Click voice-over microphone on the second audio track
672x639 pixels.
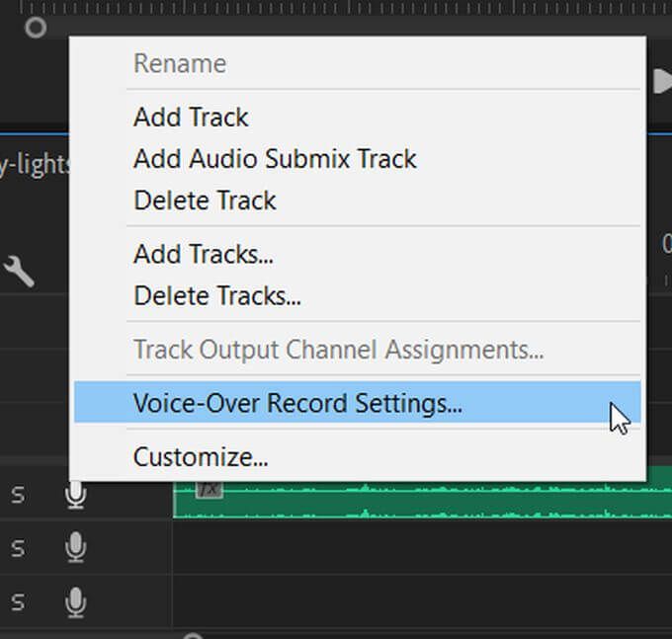coord(76,547)
